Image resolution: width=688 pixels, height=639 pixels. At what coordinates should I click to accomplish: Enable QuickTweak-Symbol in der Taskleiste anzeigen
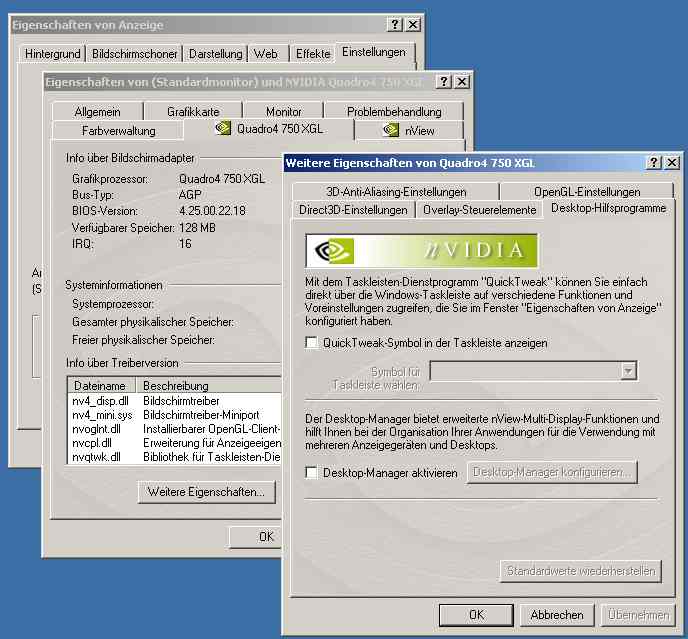312,343
